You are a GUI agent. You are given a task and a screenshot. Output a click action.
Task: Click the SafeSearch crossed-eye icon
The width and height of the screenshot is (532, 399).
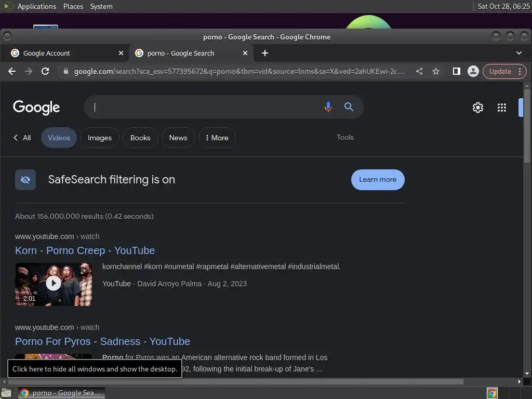pyautogui.click(x=25, y=180)
